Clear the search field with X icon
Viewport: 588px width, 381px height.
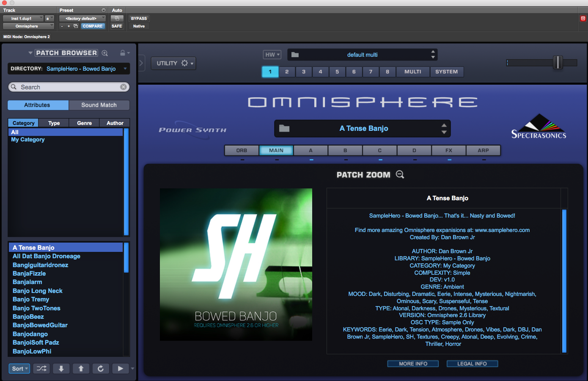coord(123,87)
